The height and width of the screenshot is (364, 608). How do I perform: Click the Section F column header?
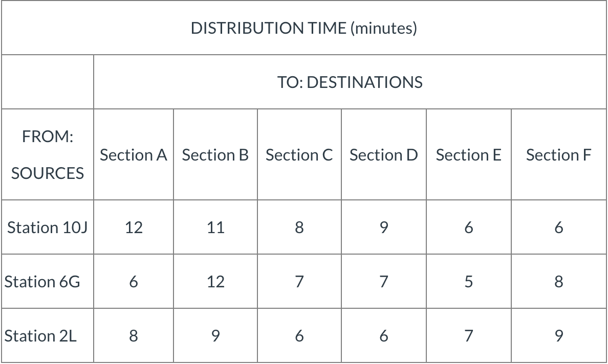click(559, 154)
